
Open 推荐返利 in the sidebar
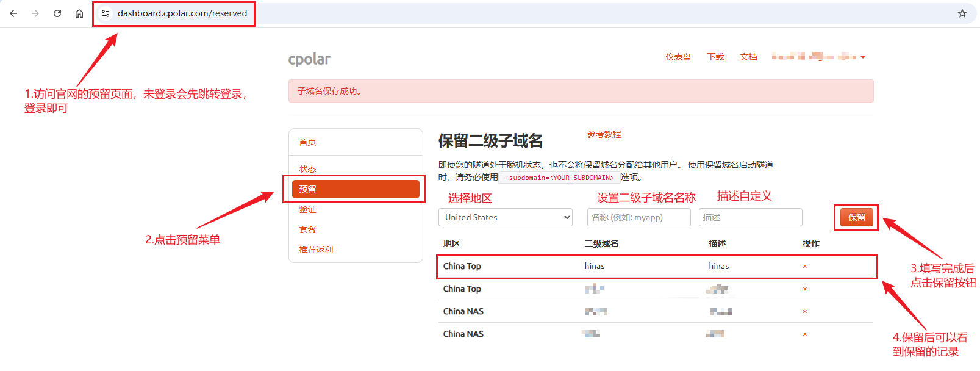[316, 250]
